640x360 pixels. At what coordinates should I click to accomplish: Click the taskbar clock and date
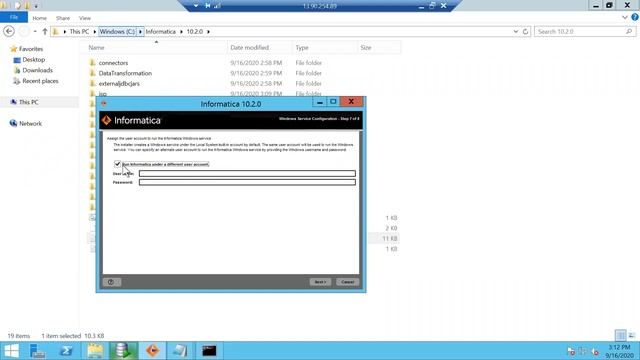tap(620, 351)
